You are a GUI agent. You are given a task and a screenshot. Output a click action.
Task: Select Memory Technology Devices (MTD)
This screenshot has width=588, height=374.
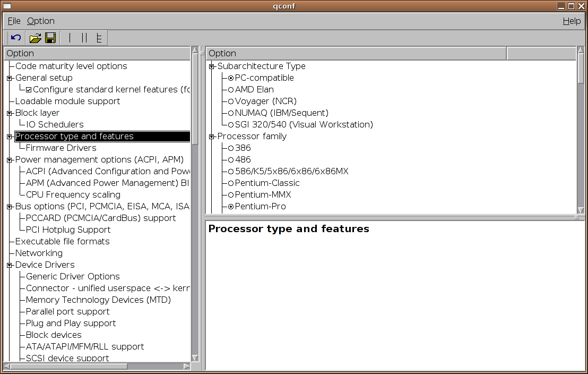[x=98, y=300]
